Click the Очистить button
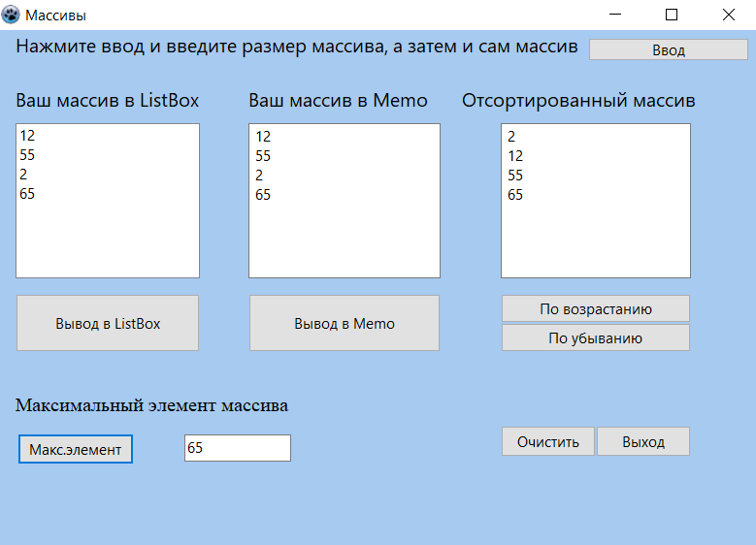Screen dimensions: 756x545 [547, 441]
